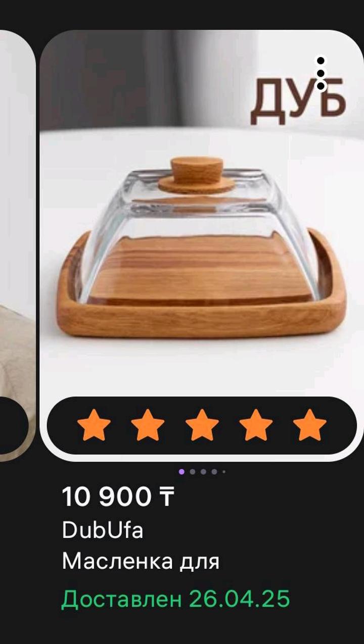Image resolution: width=364 pixels, height=644 pixels.
Task: Tap the wooden knob on glass lid
Action: [x=197, y=175]
